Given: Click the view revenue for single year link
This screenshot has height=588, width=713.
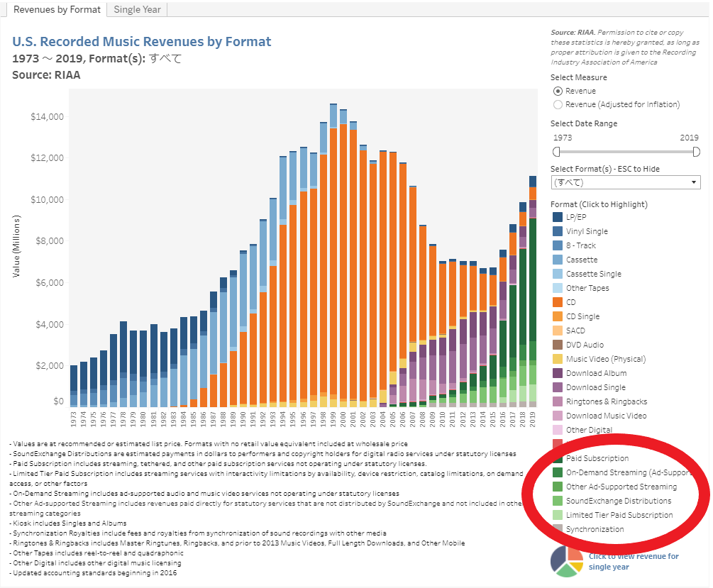Looking at the screenshot, I should click(x=633, y=561).
